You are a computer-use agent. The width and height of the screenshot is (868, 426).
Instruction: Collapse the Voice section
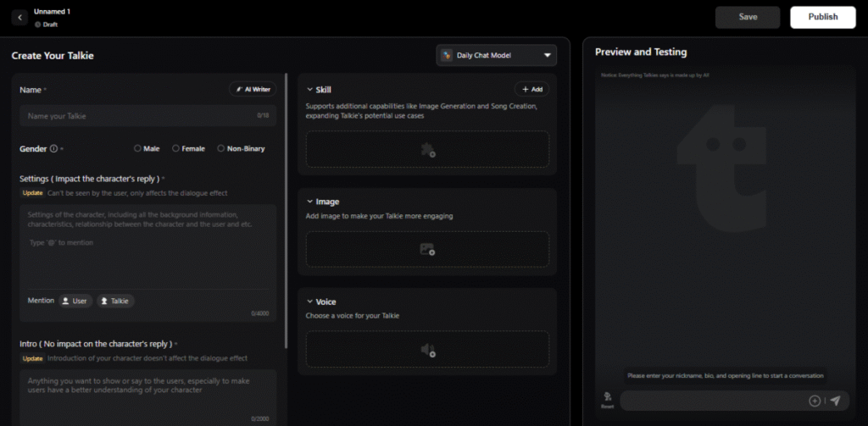click(x=309, y=302)
